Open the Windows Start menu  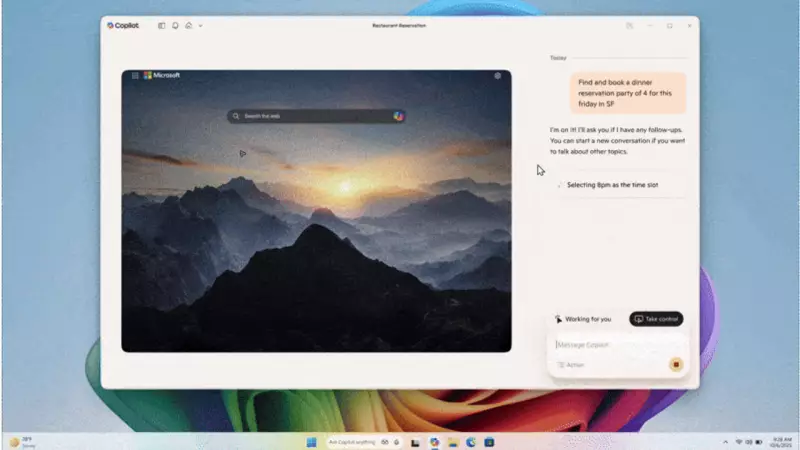(310, 441)
